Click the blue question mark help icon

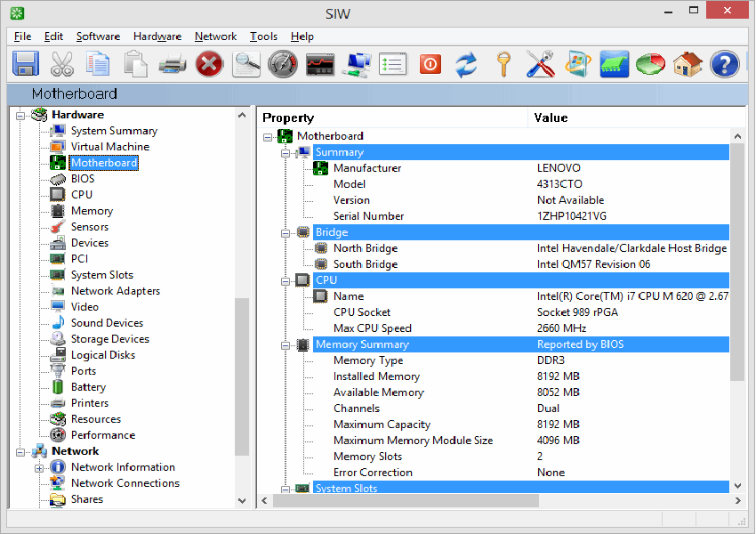point(724,64)
